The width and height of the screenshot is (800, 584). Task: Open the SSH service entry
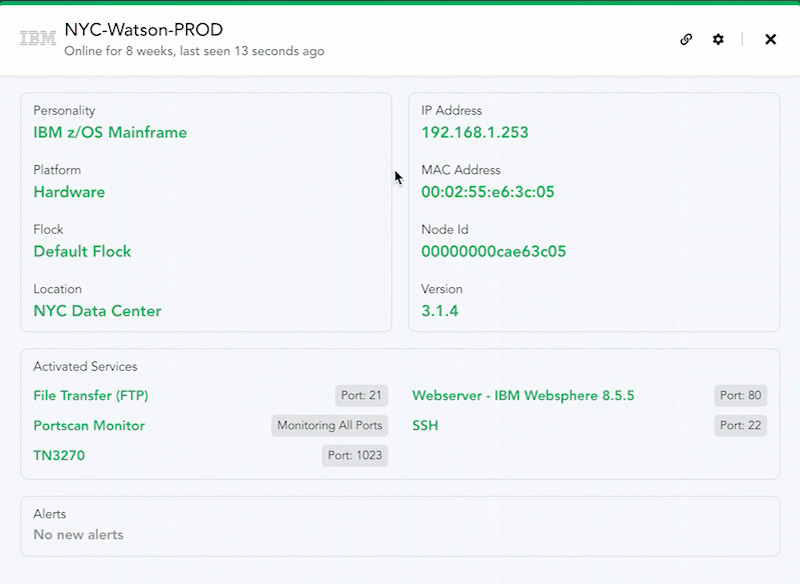click(425, 425)
